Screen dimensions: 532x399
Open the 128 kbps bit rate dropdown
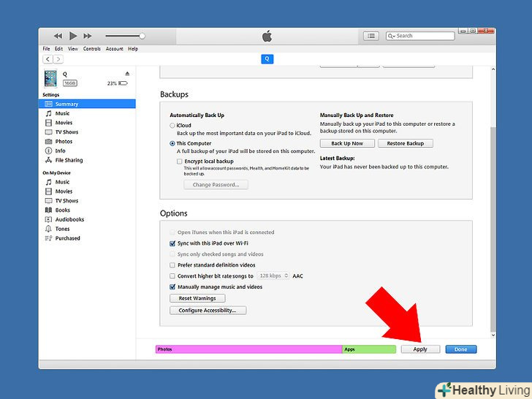(x=273, y=275)
